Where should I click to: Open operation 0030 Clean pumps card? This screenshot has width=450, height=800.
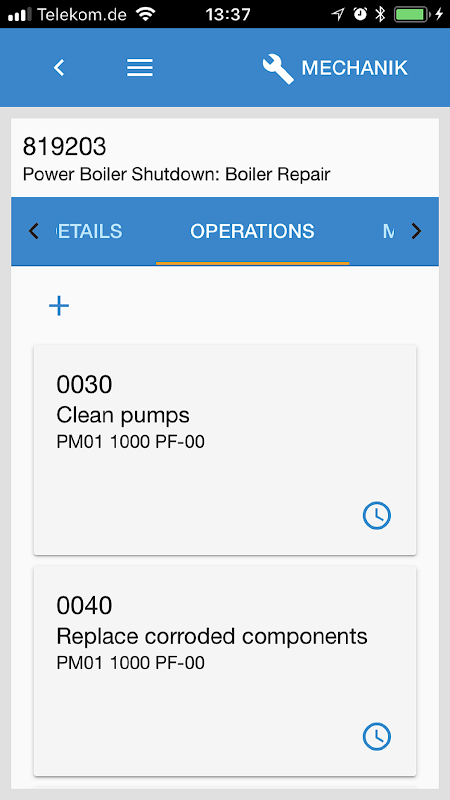[225, 449]
